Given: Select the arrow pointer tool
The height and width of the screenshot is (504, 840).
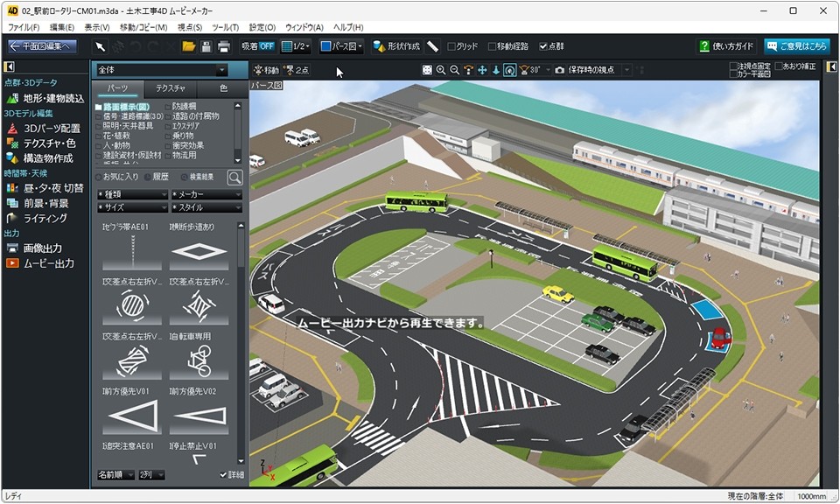Looking at the screenshot, I should (101, 46).
